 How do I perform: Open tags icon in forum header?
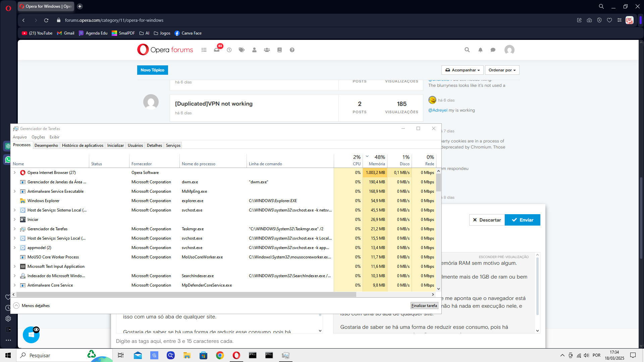(x=241, y=50)
